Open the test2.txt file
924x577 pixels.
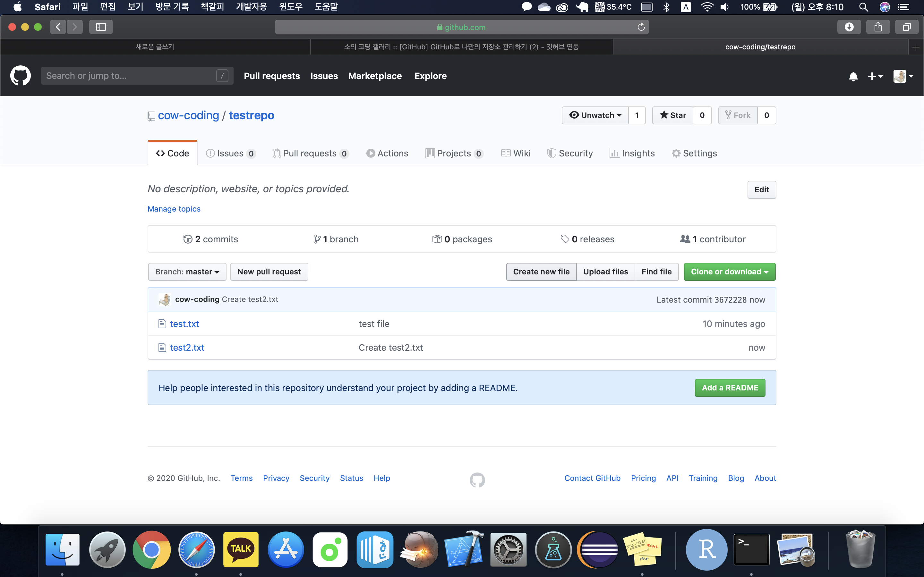[187, 347]
